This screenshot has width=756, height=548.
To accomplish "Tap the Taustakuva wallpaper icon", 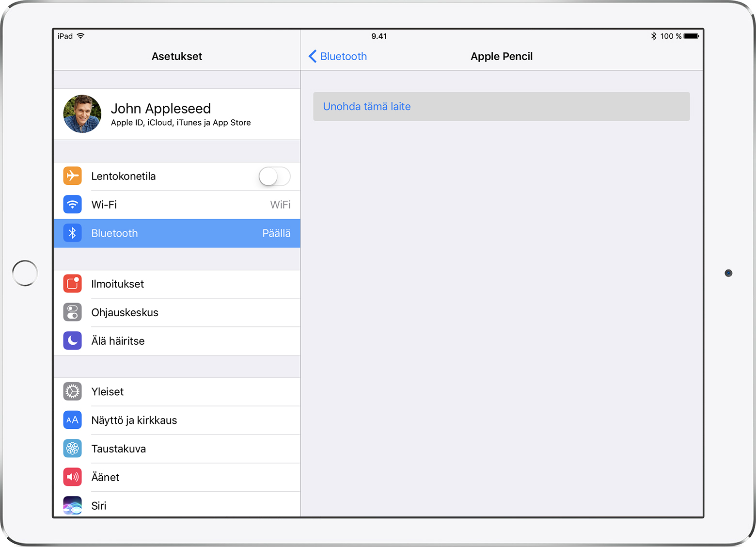I will pos(72,449).
